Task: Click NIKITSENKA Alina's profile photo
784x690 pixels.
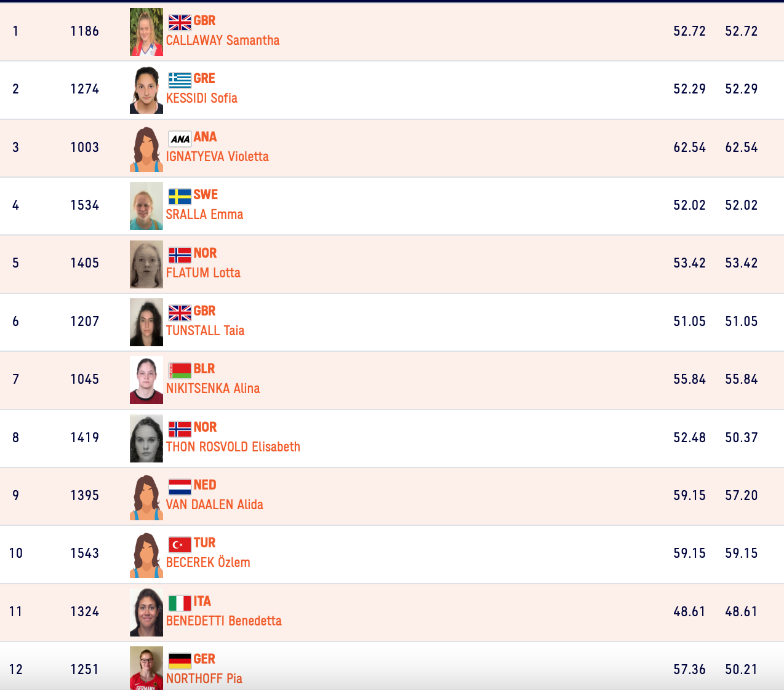Action: (146, 380)
